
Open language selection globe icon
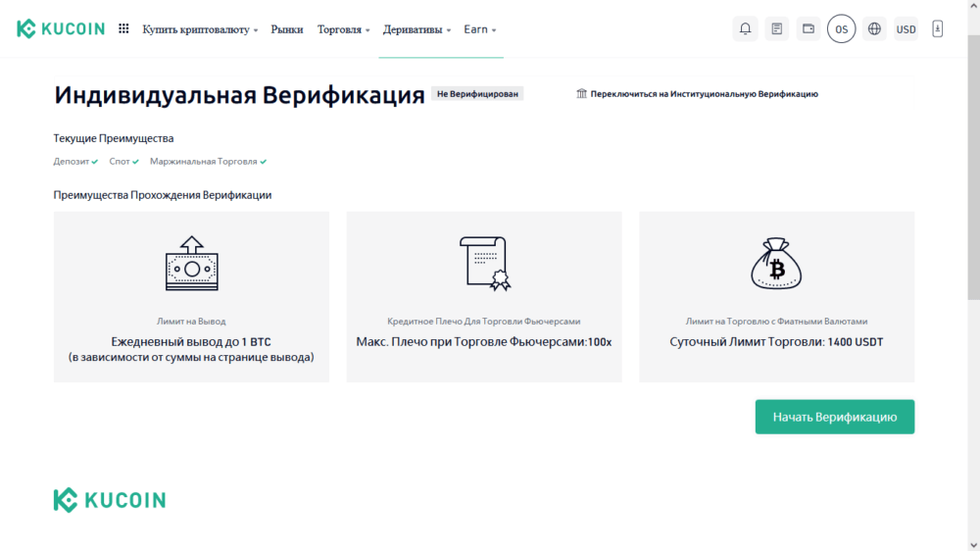click(874, 29)
